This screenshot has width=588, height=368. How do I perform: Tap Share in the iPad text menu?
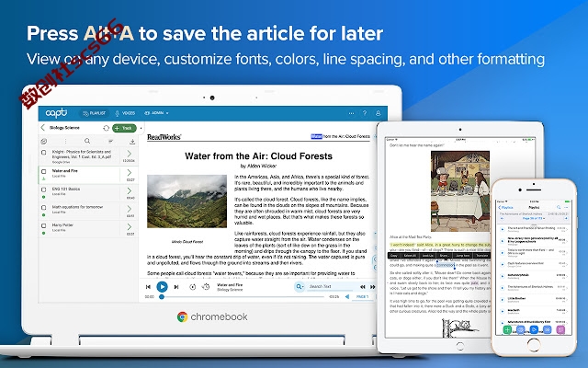pyautogui.click(x=445, y=256)
